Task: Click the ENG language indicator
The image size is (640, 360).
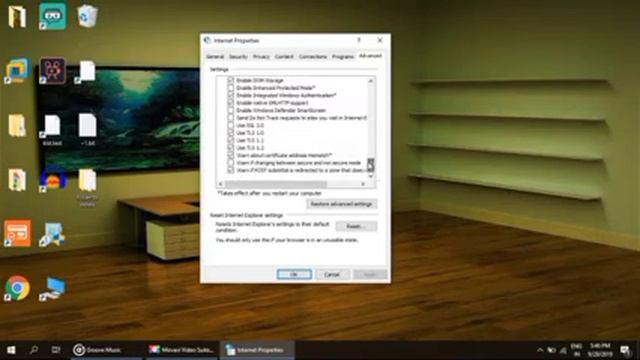Action: 576,350
